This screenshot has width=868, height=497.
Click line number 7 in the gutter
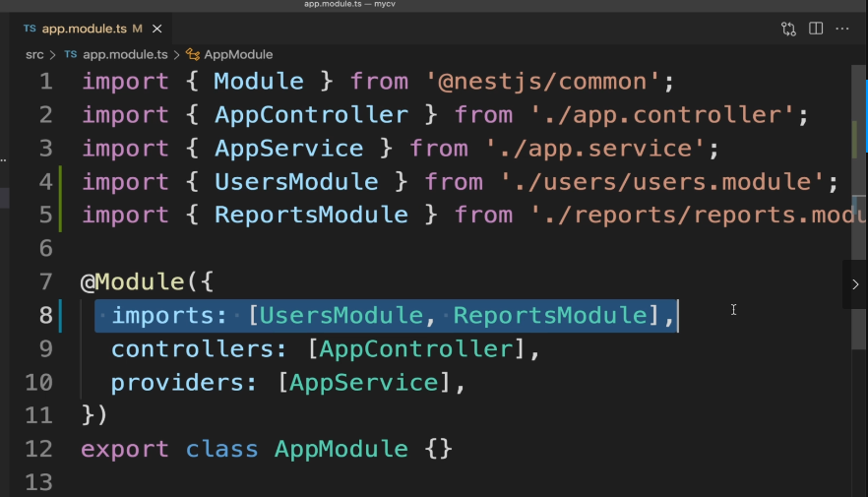tap(46, 282)
